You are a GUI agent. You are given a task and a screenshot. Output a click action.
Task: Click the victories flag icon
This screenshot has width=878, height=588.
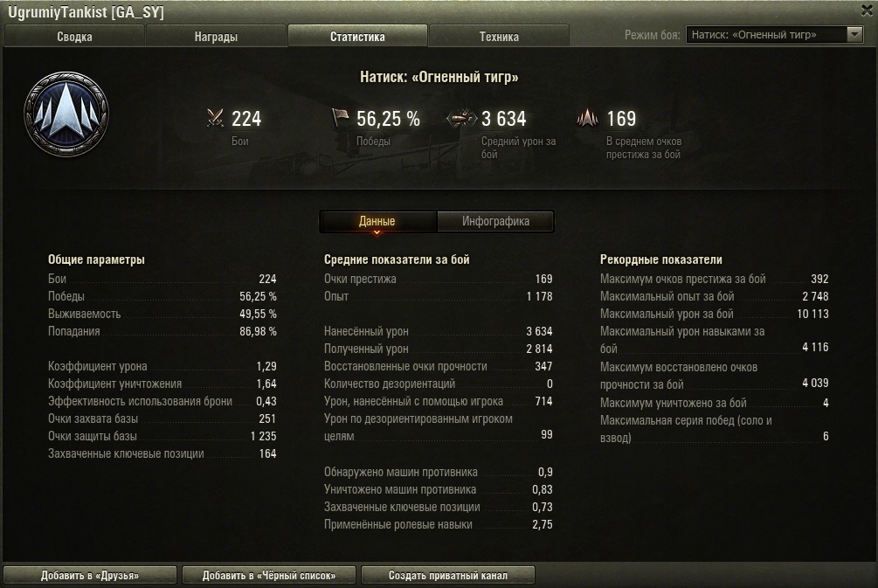340,118
